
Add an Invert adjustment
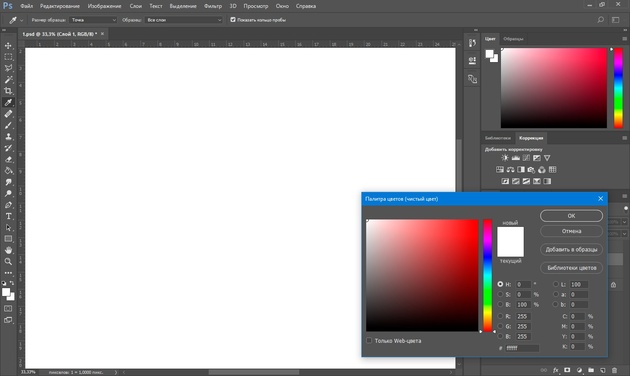(x=505, y=181)
